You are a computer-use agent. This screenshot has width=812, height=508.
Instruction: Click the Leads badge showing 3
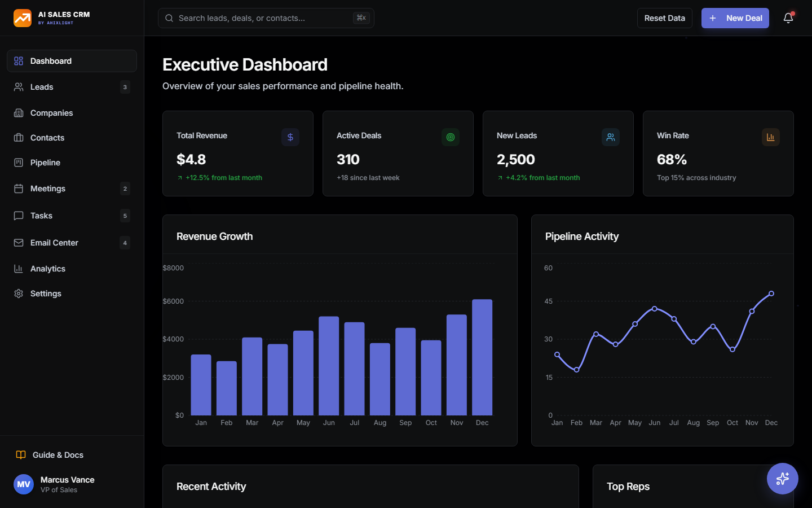125,87
